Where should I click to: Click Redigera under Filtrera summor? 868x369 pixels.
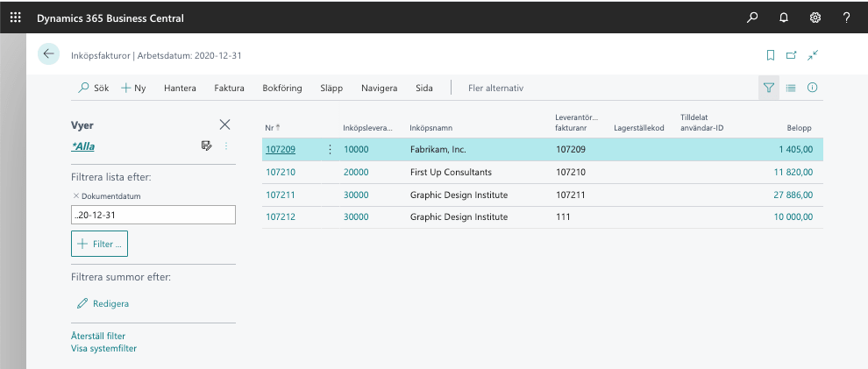103,304
